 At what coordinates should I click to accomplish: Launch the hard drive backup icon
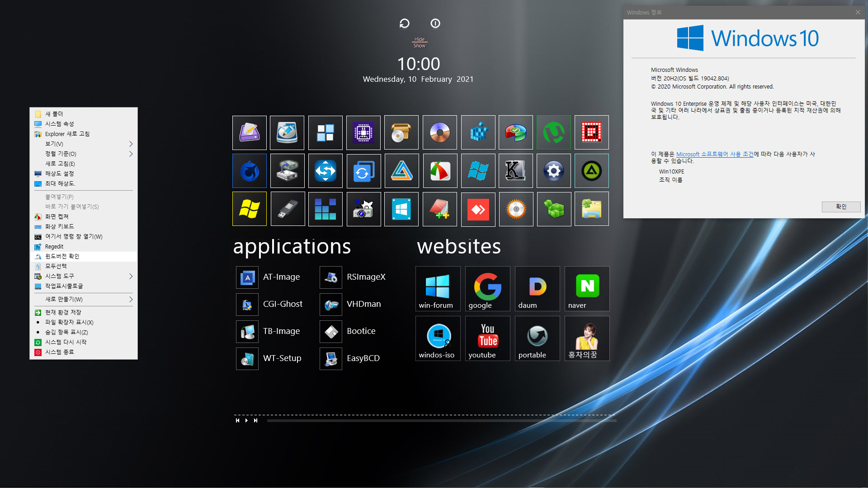288,171
